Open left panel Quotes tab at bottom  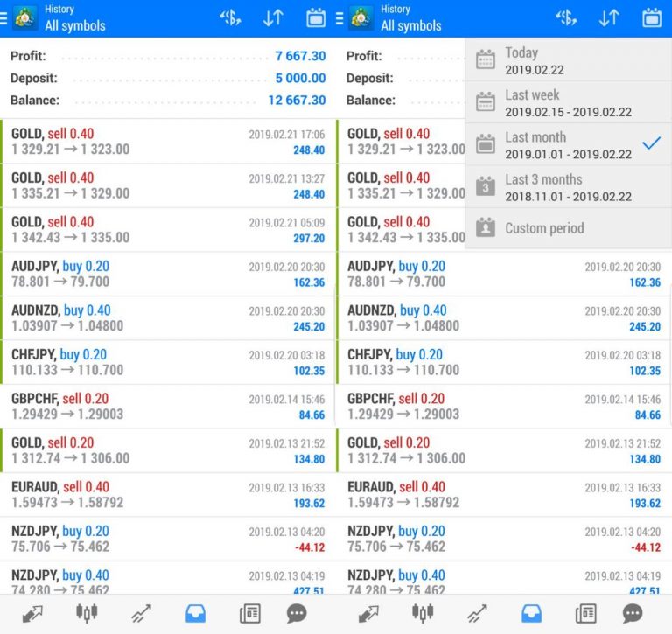(32, 614)
